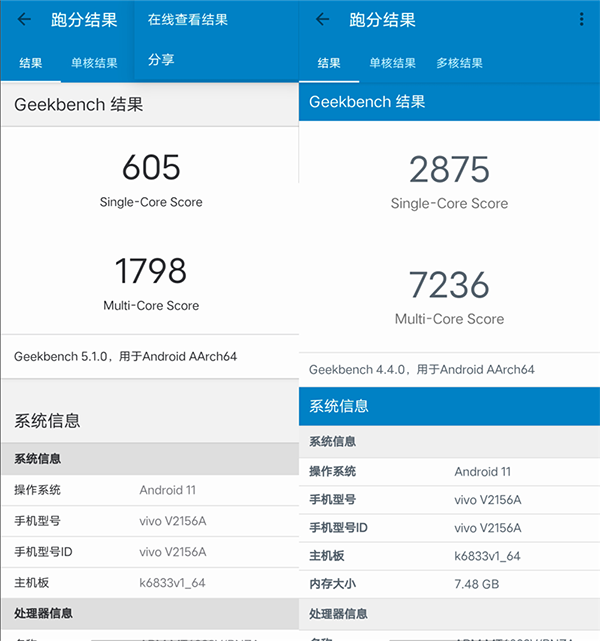
Task: Select the 内存大小 7.48 GB row
Action: point(449,584)
